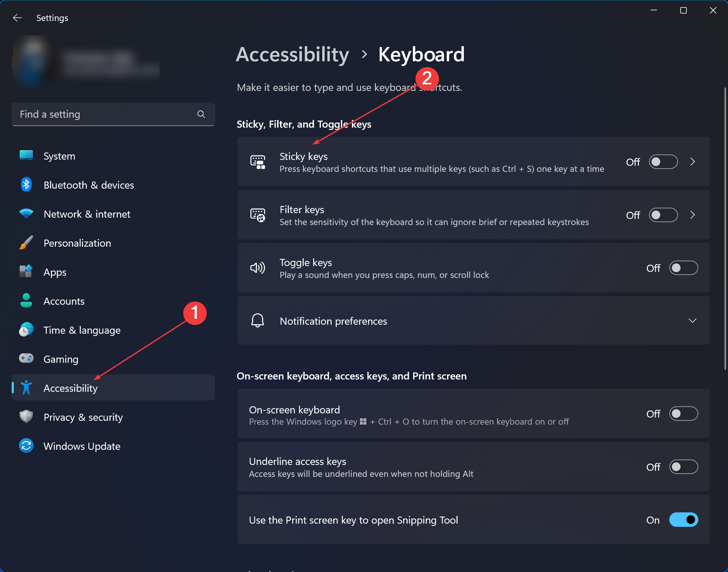
Task: Click the Bluetooth & devices icon
Action: (26, 185)
